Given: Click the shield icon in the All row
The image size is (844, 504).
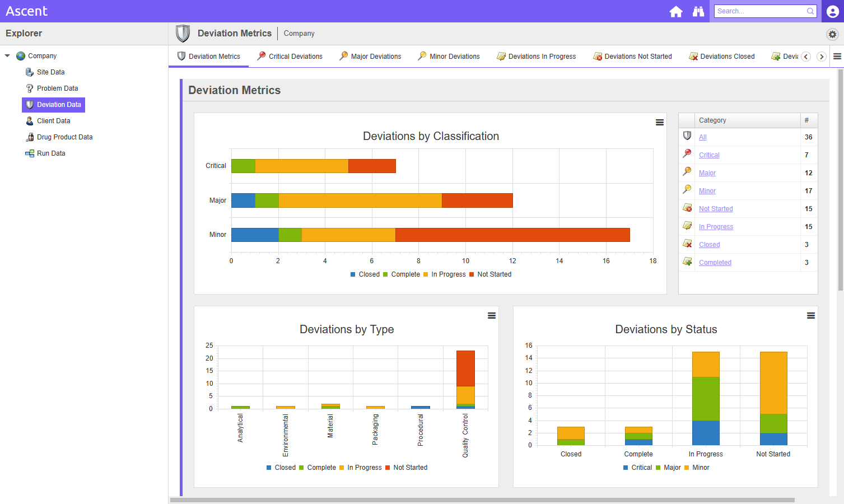Looking at the screenshot, I should 687,136.
